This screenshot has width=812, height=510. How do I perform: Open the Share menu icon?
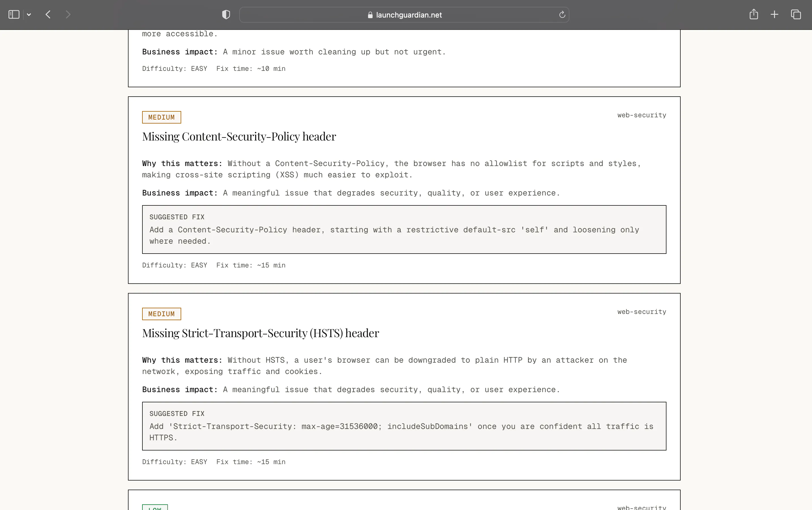(754, 14)
